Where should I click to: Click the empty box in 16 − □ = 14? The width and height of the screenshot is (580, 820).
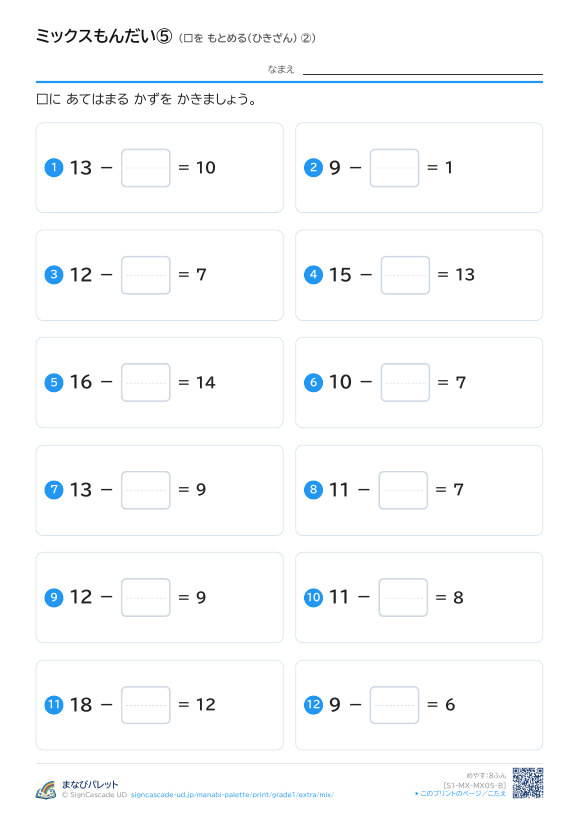(x=145, y=382)
